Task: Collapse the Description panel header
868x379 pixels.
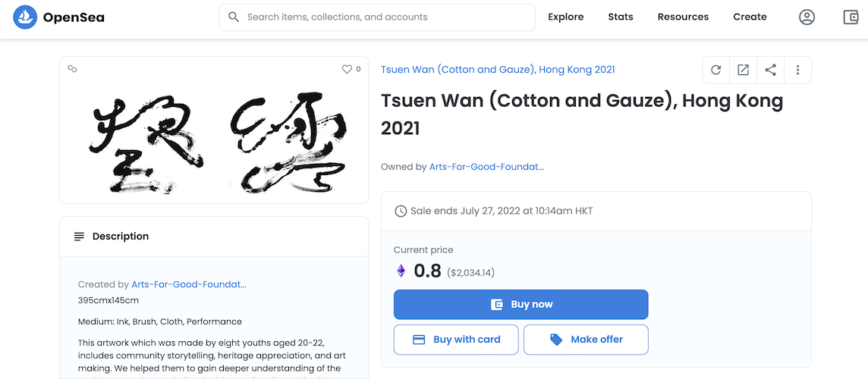Action: [214, 236]
